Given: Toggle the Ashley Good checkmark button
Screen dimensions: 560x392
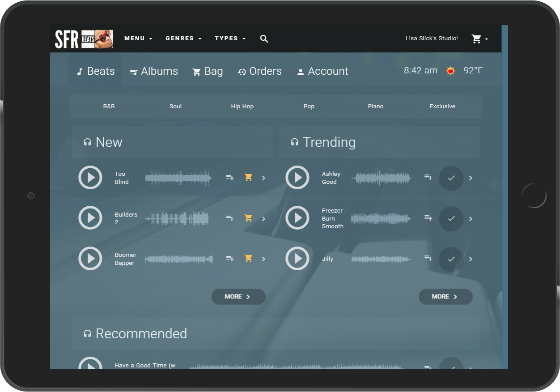Looking at the screenshot, I should tap(451, 178).
